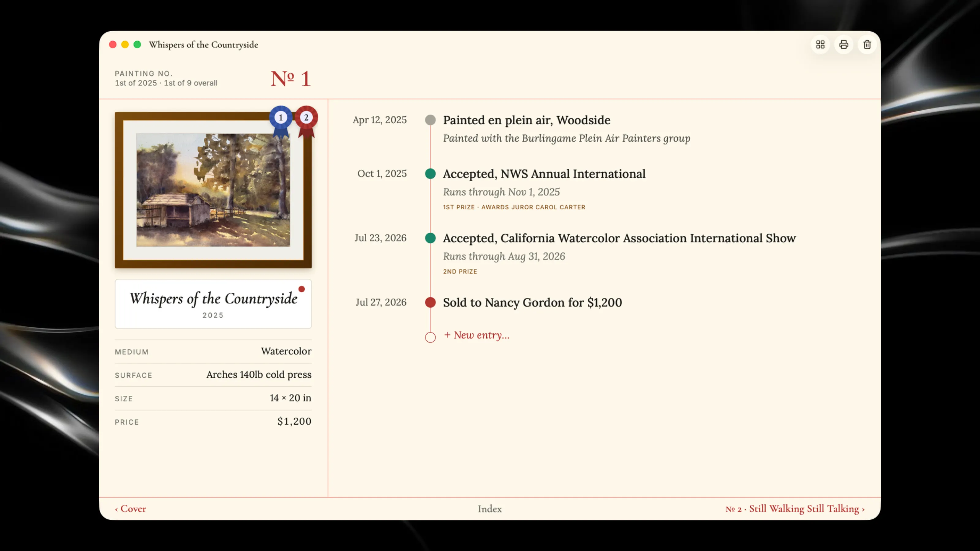The width and height of the screenshot is (980, 551).
Task: Open the framed painting thumbnail
Action: point(213,190)
